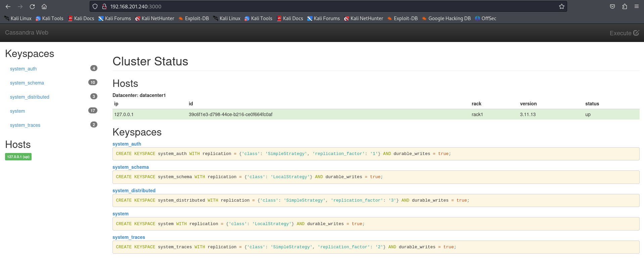Click the insecure connection padlock icon
This screenshot has width=644, height=258.
pos(104,6)
